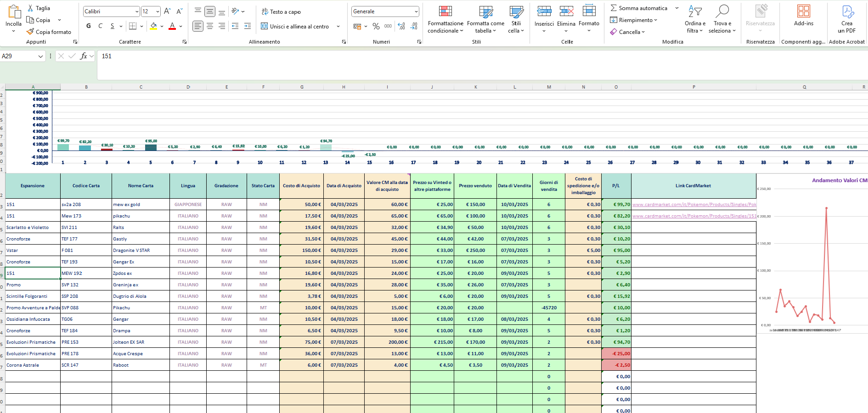Screen dimensions: 868x413
Task: Click the Copia copy icon
Action: coord(30,20)
